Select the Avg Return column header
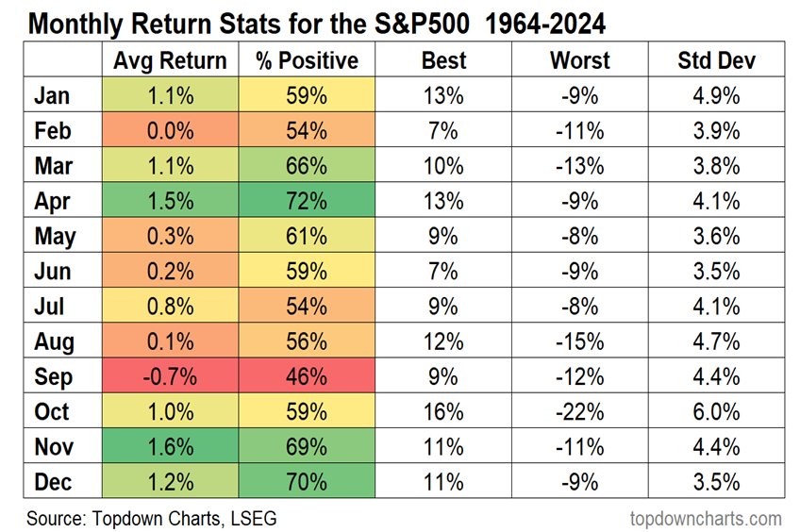 click(170, 61)
